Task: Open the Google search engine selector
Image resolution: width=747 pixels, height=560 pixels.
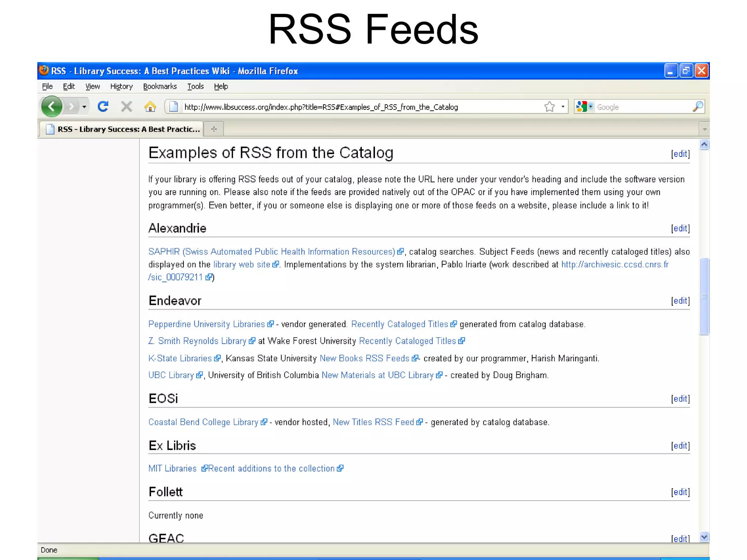Action: [585, 107]
